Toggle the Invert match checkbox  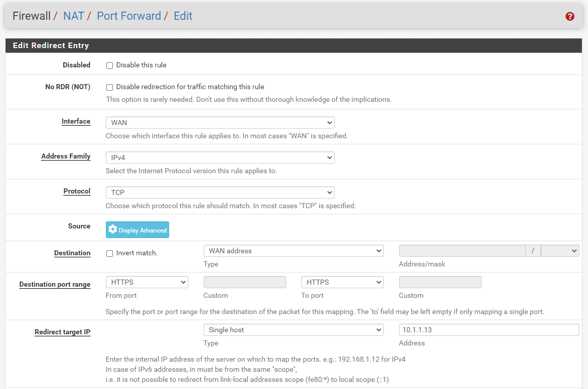109,254
